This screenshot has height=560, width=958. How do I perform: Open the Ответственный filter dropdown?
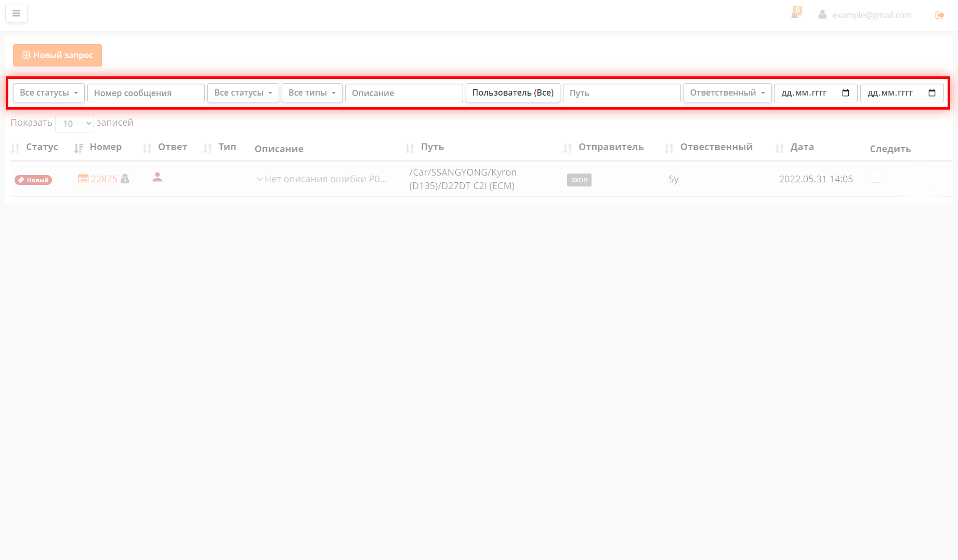pyautogui.click(x=727, y=93)
